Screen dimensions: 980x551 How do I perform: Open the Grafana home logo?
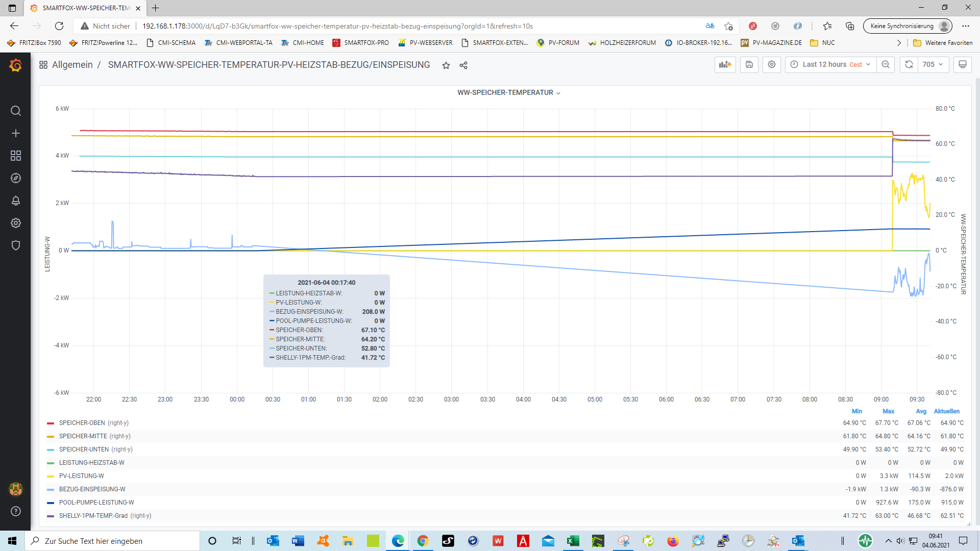[15, 65]
